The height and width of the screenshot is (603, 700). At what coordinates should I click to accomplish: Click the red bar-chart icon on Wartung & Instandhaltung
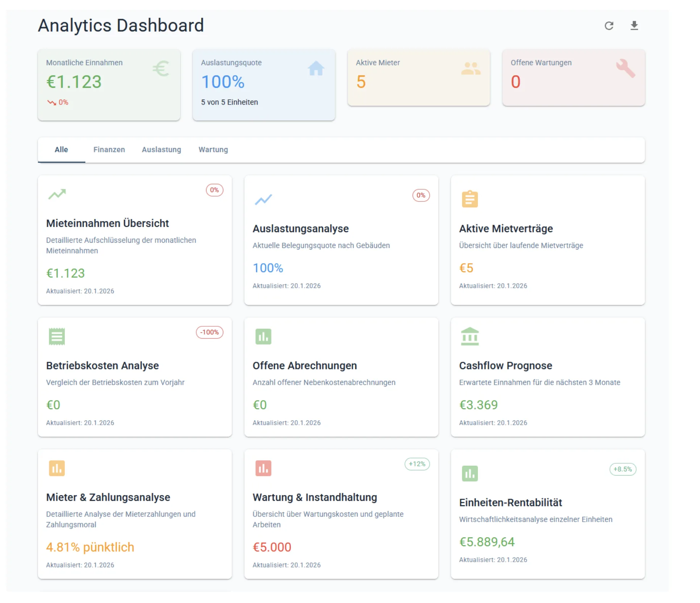point(263,468)
